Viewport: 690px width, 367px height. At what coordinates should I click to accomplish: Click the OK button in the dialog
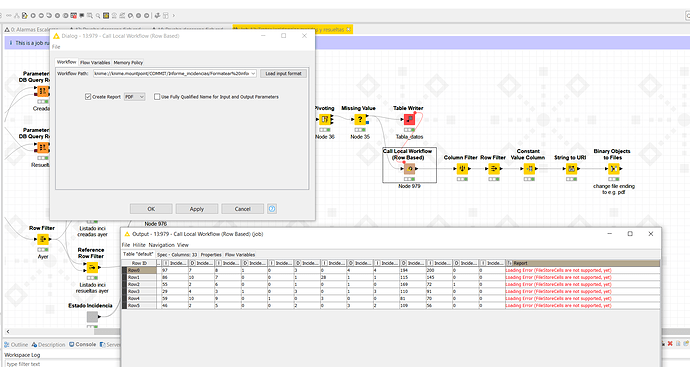click(151, 209)
